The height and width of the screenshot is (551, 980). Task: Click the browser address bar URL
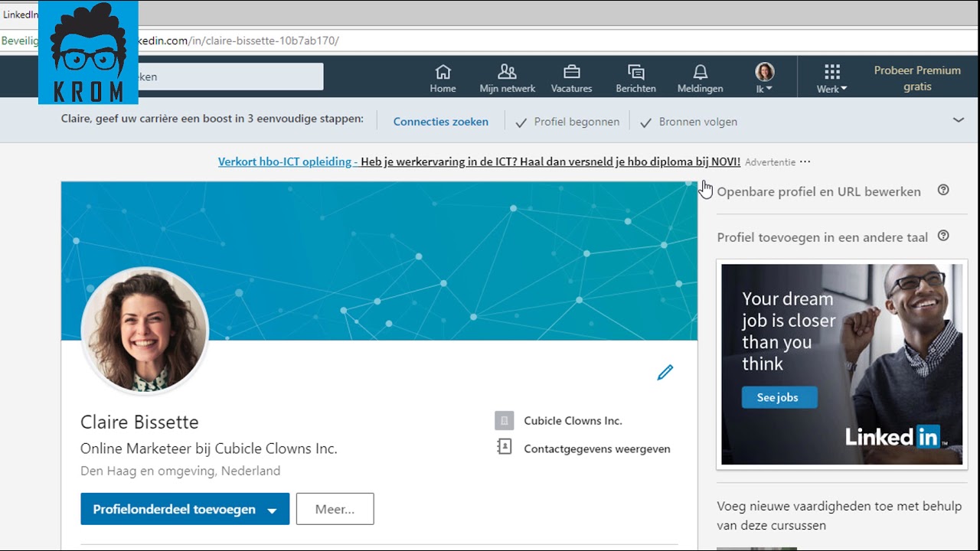click(237, 41)
